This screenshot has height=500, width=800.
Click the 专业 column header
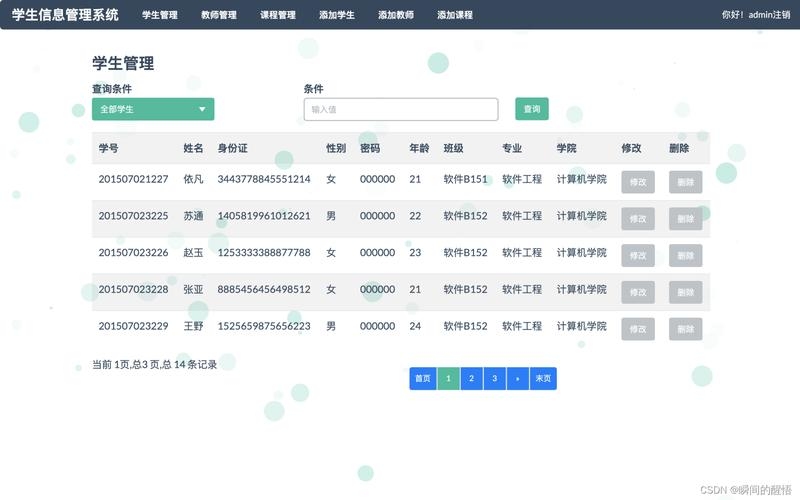(x=512, y=148)
